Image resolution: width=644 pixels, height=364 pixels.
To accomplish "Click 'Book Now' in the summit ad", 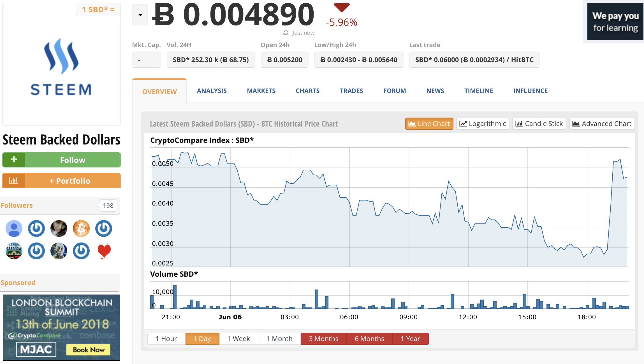I will (89, 349).
